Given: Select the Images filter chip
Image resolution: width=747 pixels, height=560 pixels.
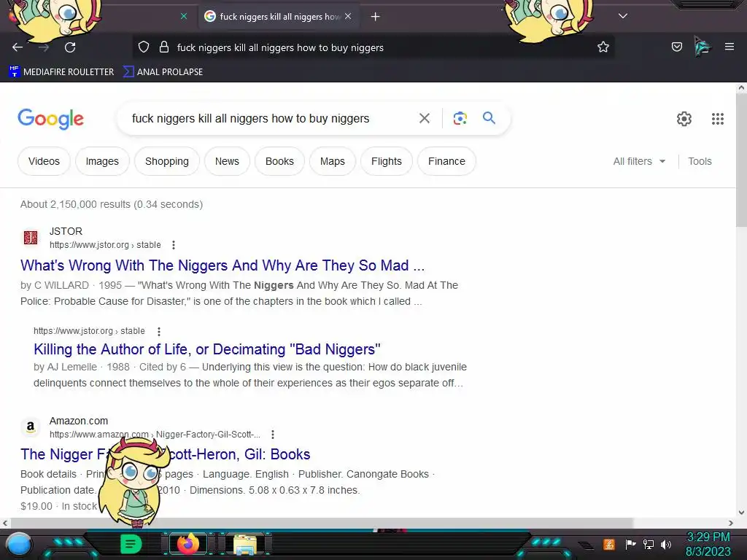Looking at the screenshot, I should coord(102,161).
